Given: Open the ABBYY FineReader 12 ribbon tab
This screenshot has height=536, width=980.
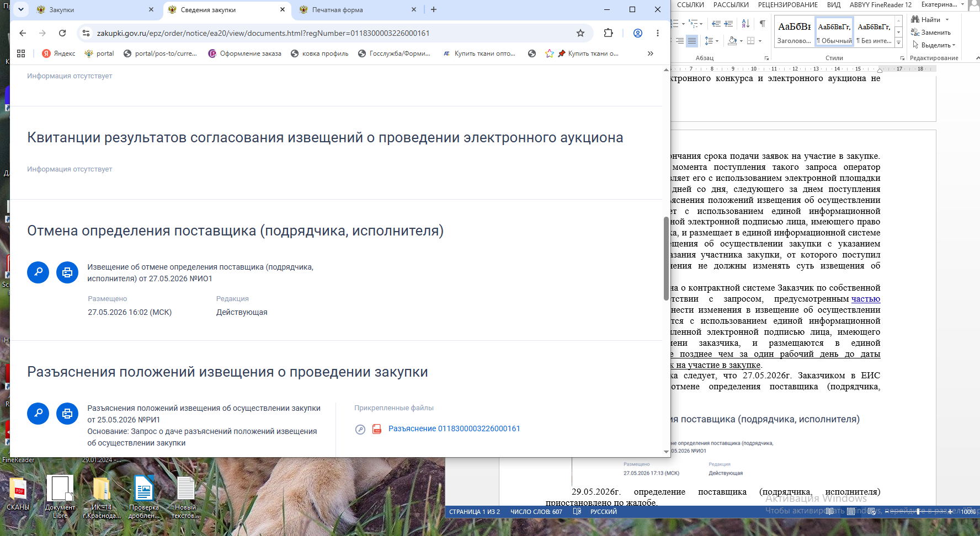Looking at the screenshot, I should tap(881, 5).
